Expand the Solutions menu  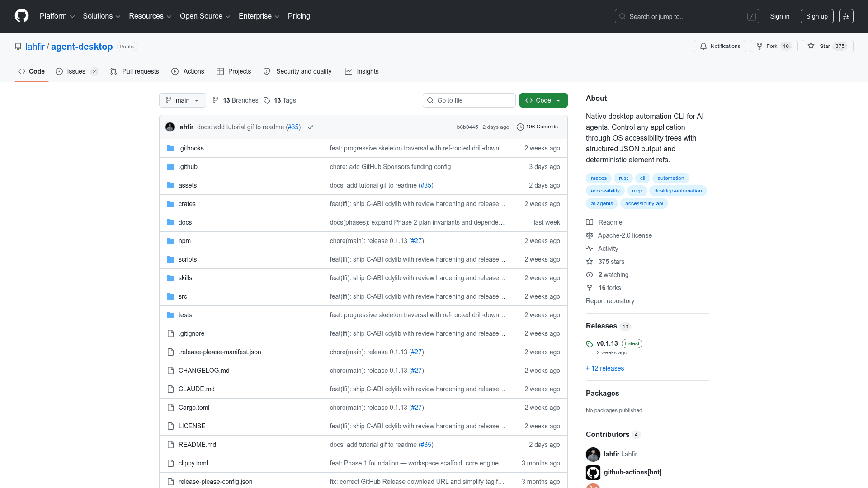point(102,16)
